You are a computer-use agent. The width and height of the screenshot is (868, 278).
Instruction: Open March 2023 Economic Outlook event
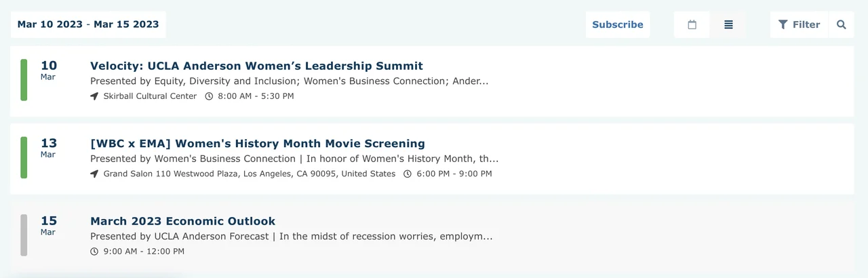click(182, 221)
